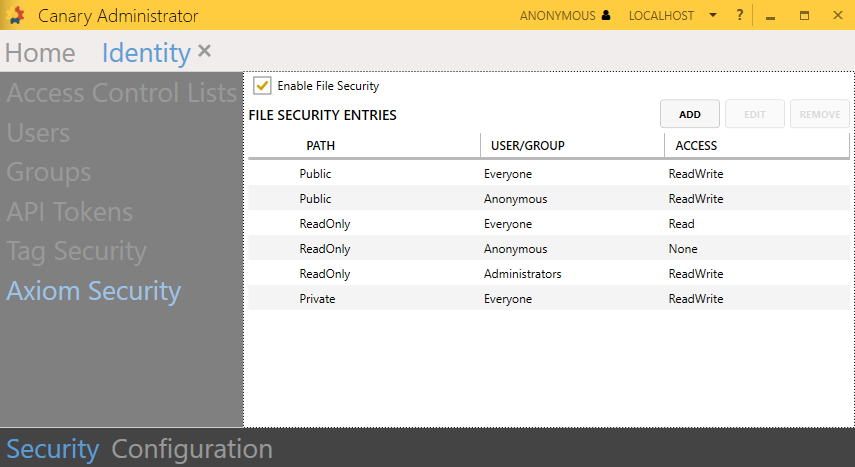
Task: Select API Tokens in the sidebar
Action: pos(69,212)
